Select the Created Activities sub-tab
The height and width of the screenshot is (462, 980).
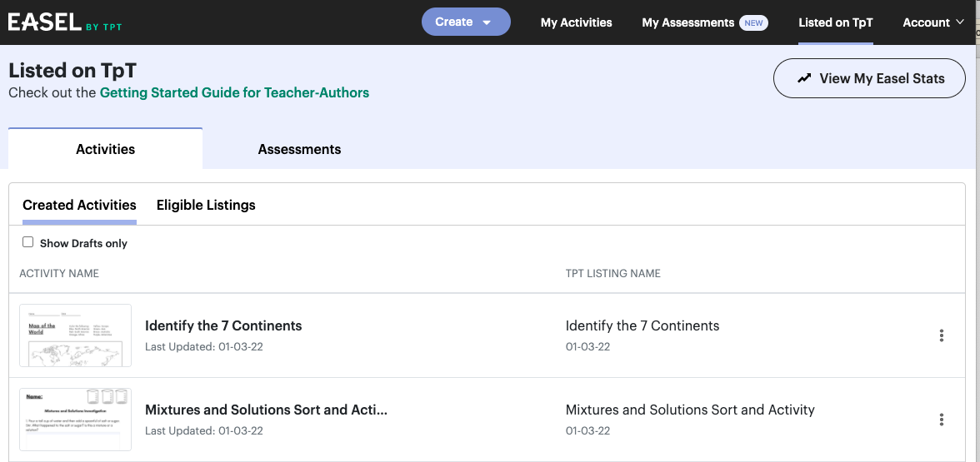click(79, 205)
